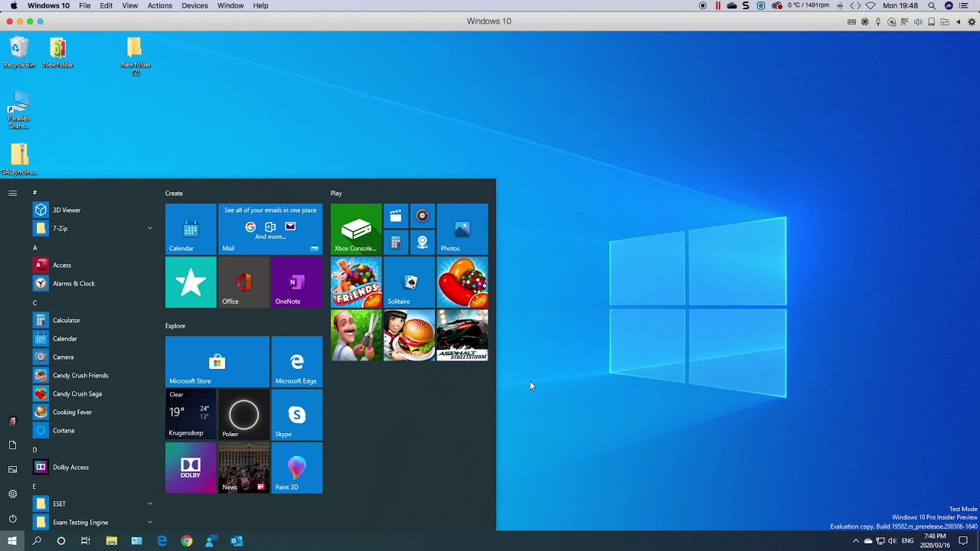Viewport: 980px width, 551px height.
Task: Open the Devices menu
Action: [x=194, y=5]
